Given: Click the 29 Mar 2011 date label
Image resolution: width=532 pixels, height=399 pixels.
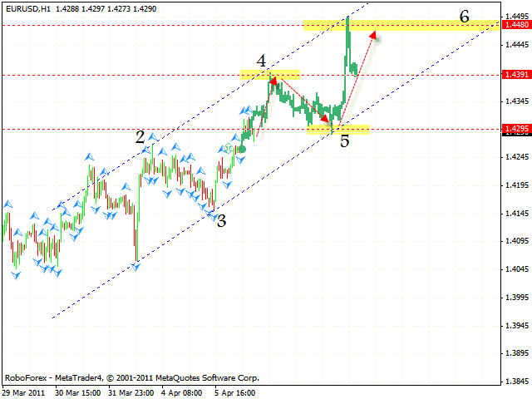Looking at the screenshot, I should 22,392.
